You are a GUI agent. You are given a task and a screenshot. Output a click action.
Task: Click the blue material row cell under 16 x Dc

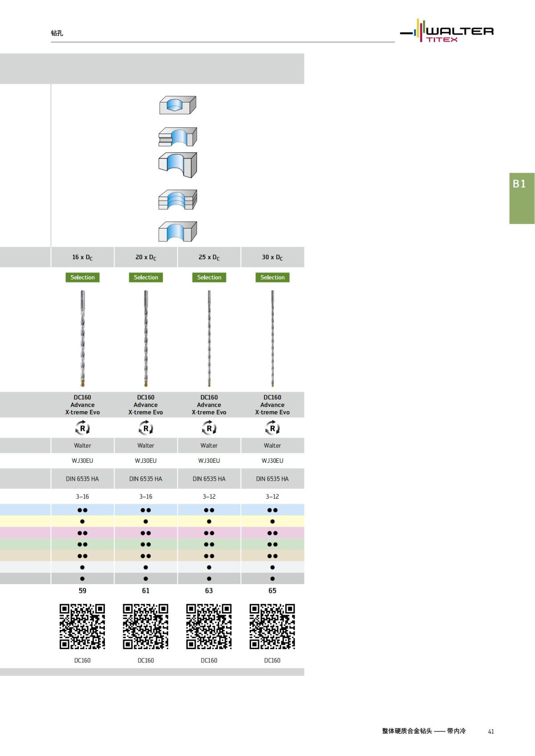coord(82,510)
